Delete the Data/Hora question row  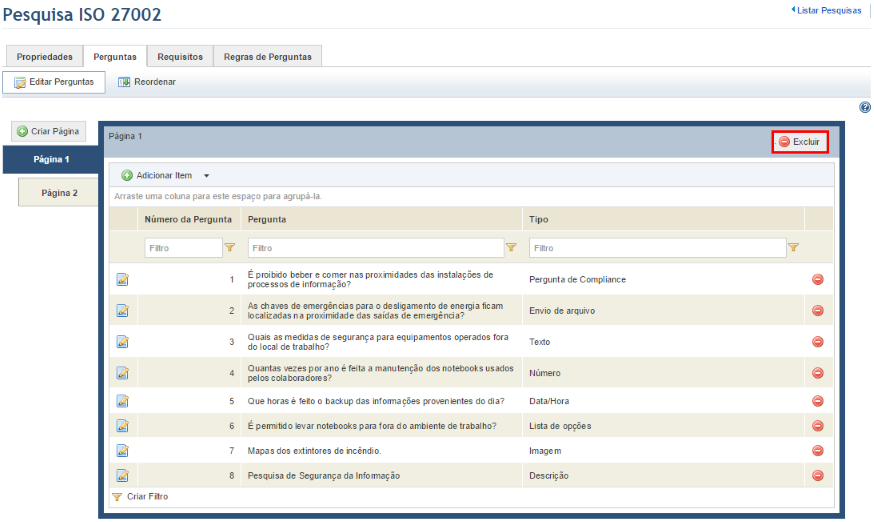[818, 401]
